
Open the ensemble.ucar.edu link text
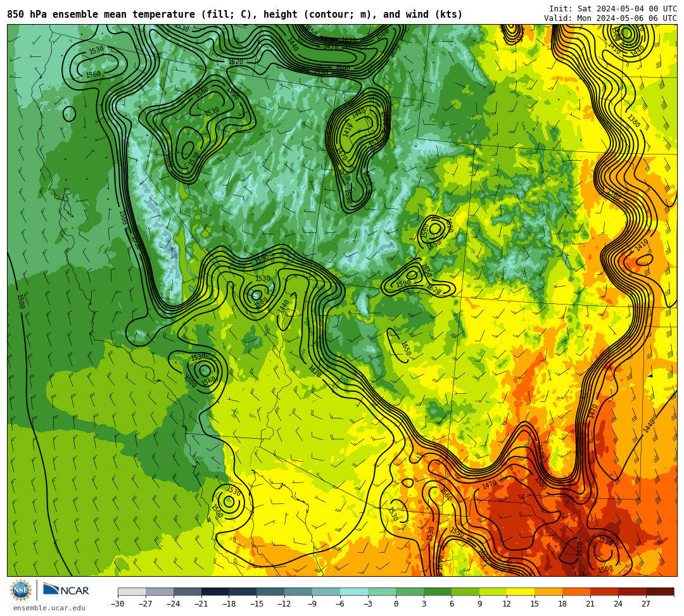point(49,608)
